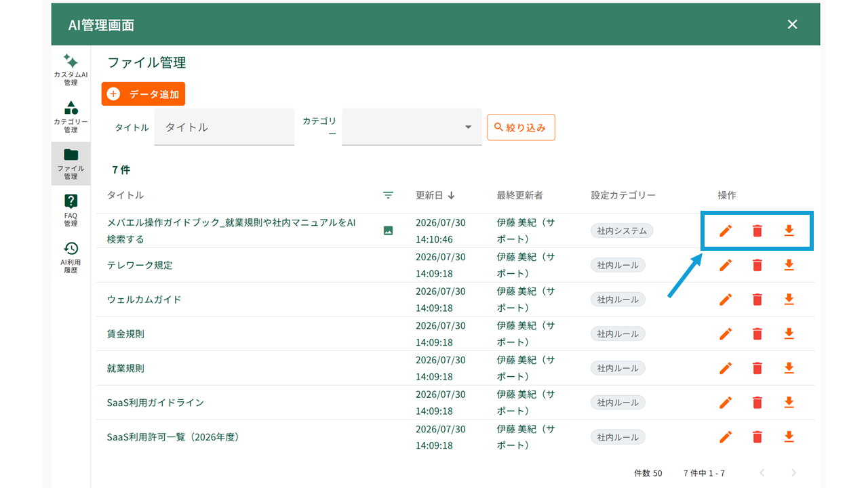Screen dimensions: 868x488
Task: Click the ウェルカムガイド title text
Action: point(144,300)
